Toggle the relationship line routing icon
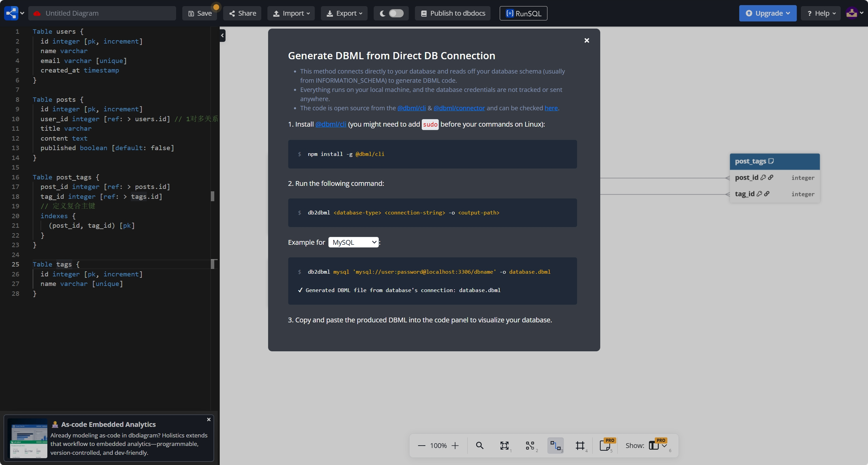The height and width of the screenshot is (465, 868). click(x=555, y=446)
